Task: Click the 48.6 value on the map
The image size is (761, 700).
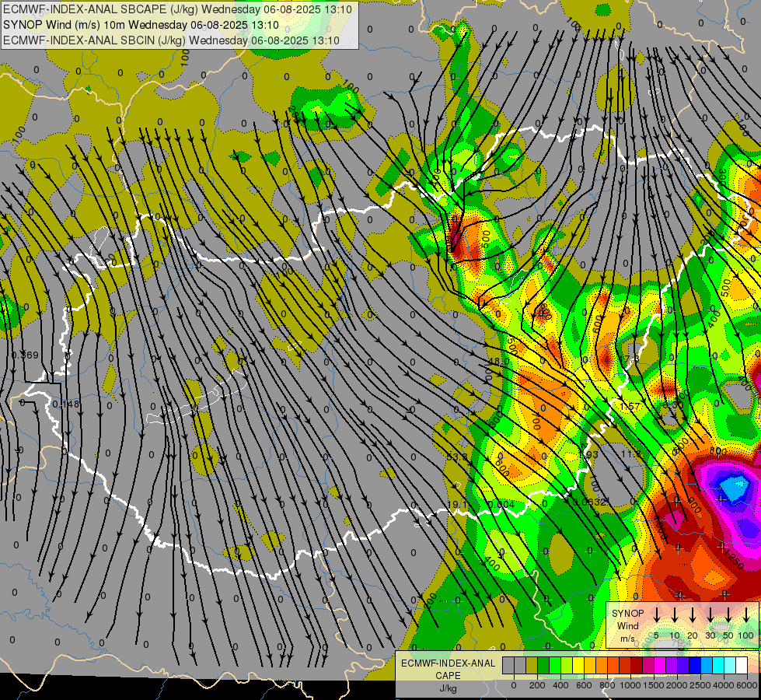Action: [499, 361]
